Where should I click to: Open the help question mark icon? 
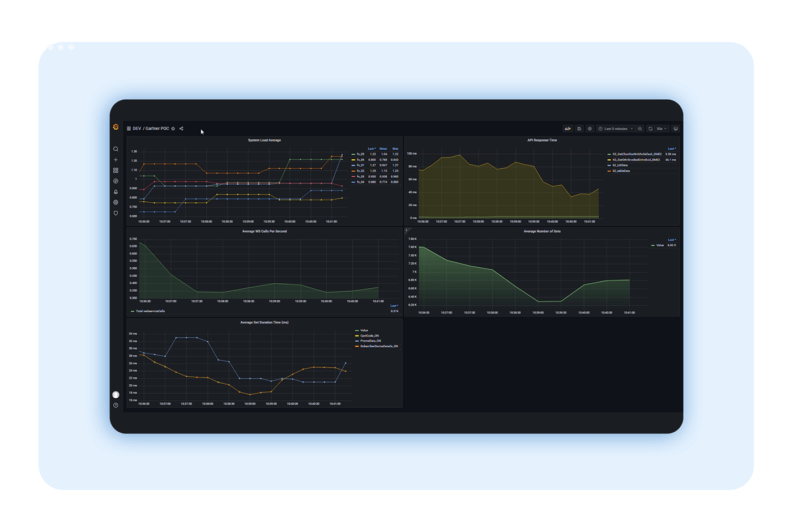click(x=116, y=405)
